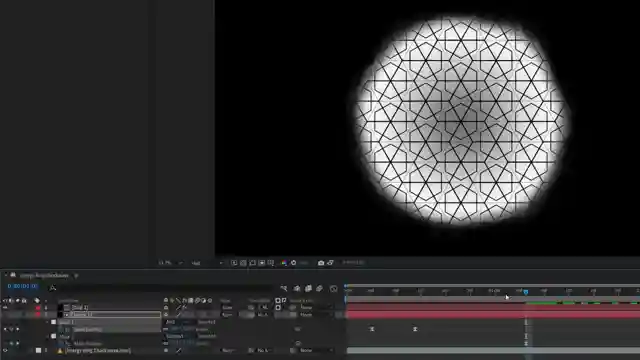Click the shy switch column header icon

pyautogui.click(x=166, y=300)
